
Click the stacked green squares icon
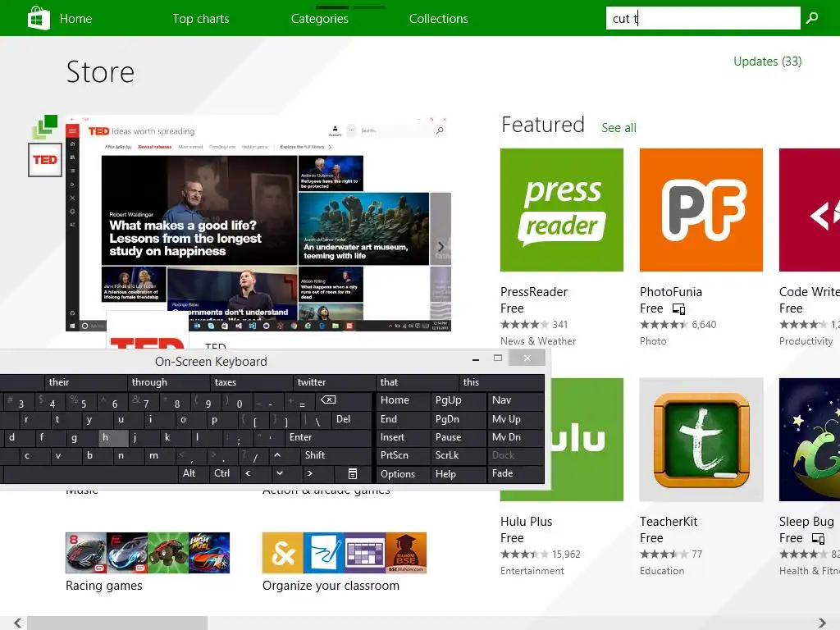(45, 127)
